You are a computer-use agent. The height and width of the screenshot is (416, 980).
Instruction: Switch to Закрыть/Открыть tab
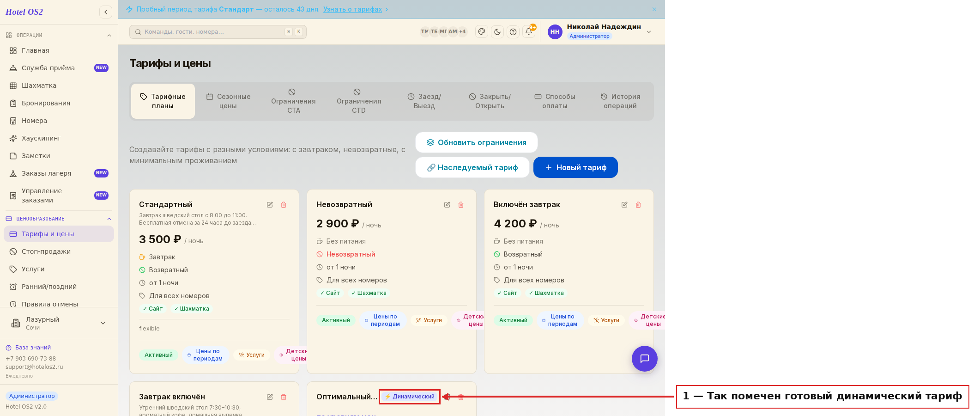(x=490, y=101)
